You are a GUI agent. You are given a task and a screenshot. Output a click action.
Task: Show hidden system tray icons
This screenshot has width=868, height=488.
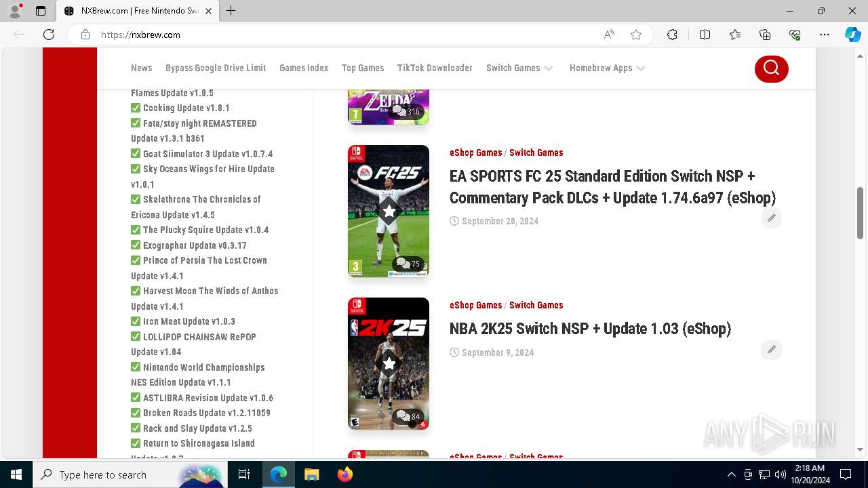tap(731, 474)
